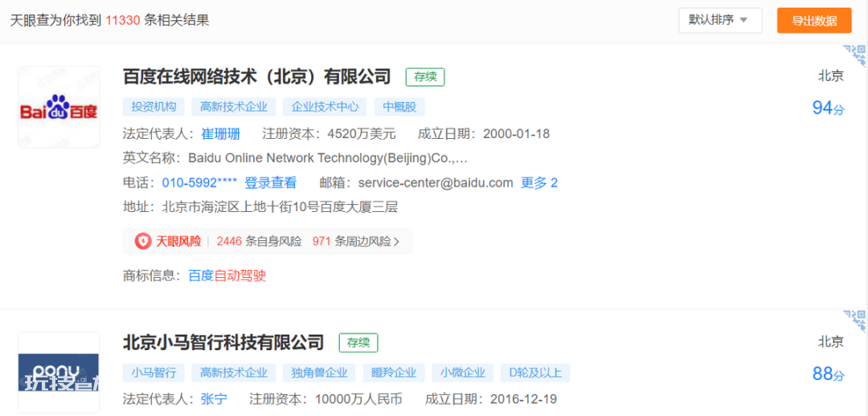Click registered capital 4520万美元
868x416 pixels.
(x=362, y=134)
